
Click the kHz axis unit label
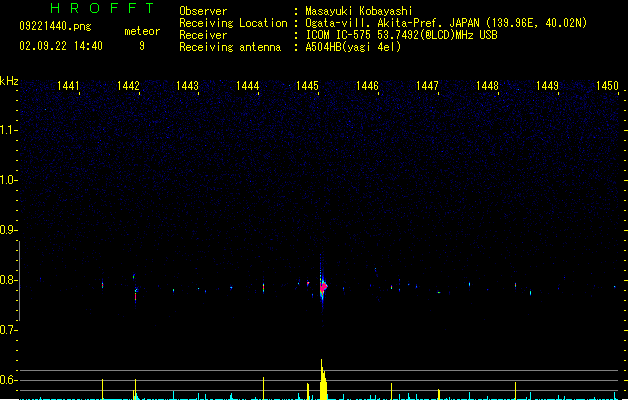tap(9, 81)
